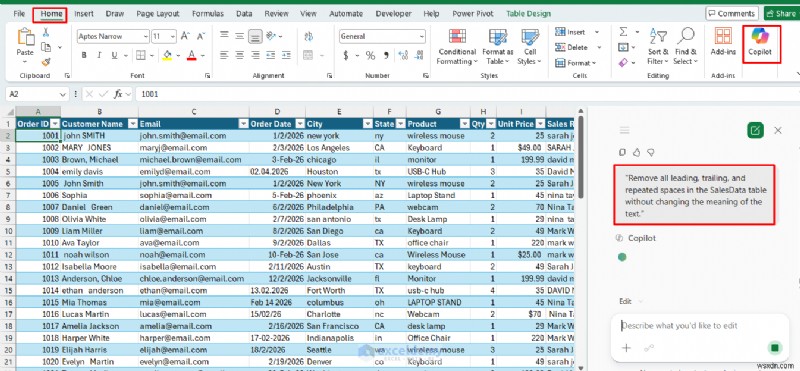Switch to the Table Design tab

pos(528,14)
